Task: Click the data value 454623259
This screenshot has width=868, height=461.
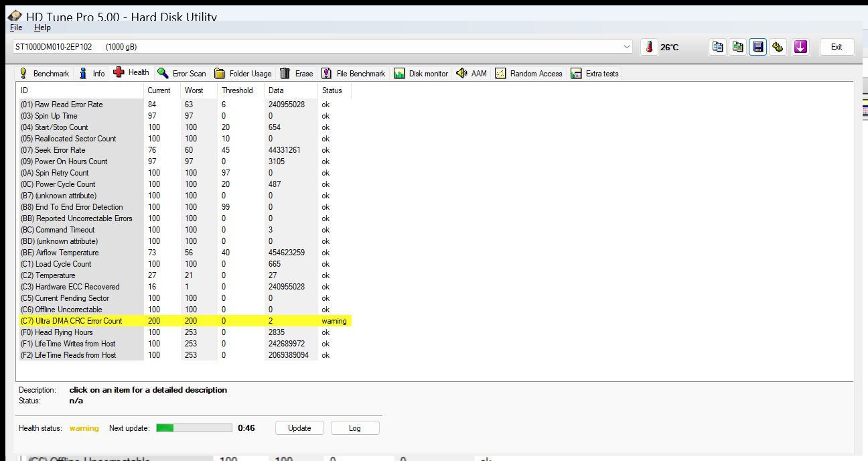Action: [286, 253]
